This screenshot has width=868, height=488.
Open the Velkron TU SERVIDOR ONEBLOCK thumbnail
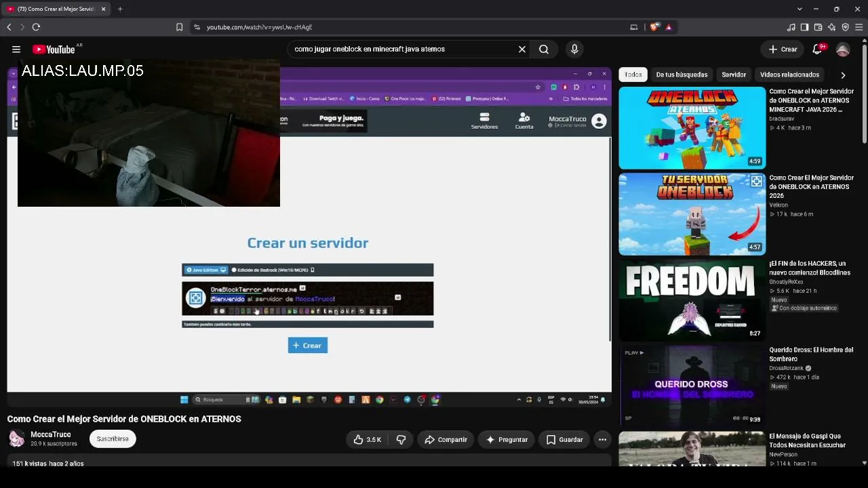(x=692, y=214)
